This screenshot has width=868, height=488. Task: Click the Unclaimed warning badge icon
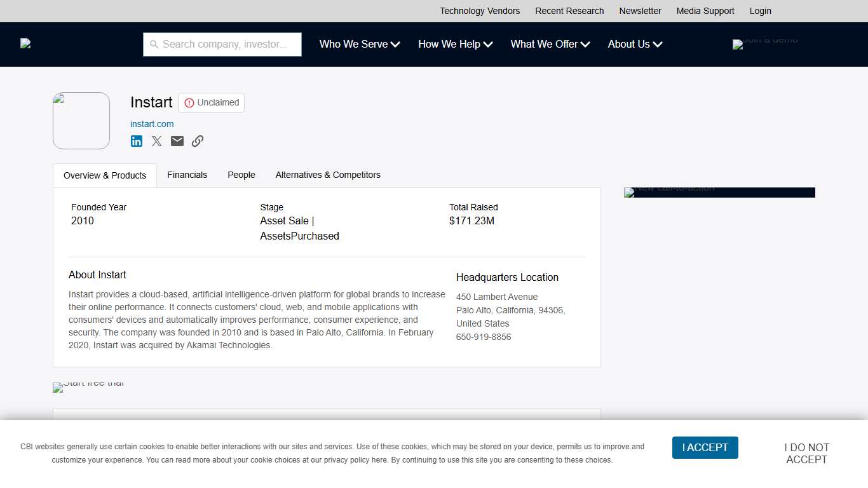[189, 102]
